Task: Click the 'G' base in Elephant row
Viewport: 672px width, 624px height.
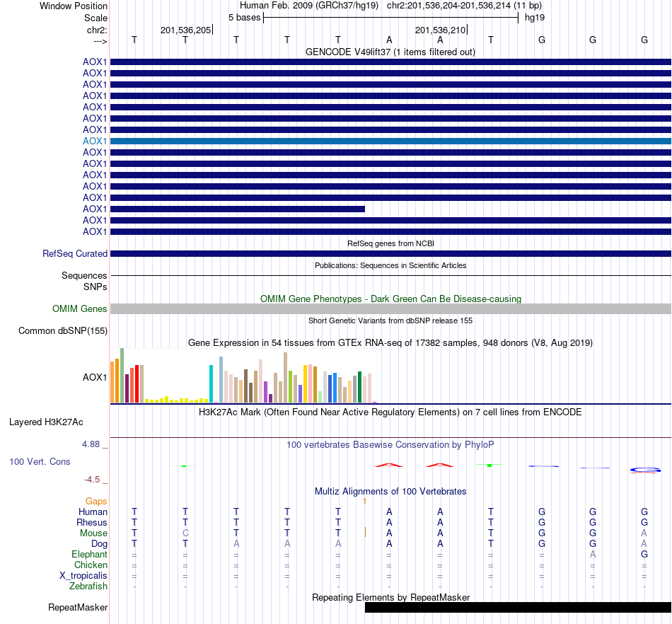Action: coord(644,554)
